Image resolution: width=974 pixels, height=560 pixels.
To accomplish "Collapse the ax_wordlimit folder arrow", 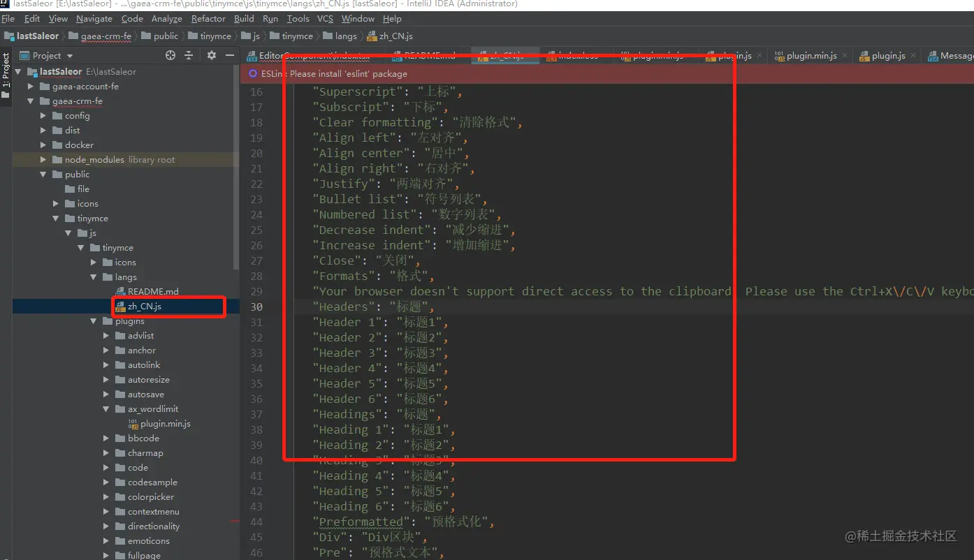I will [x=106, y=409].
